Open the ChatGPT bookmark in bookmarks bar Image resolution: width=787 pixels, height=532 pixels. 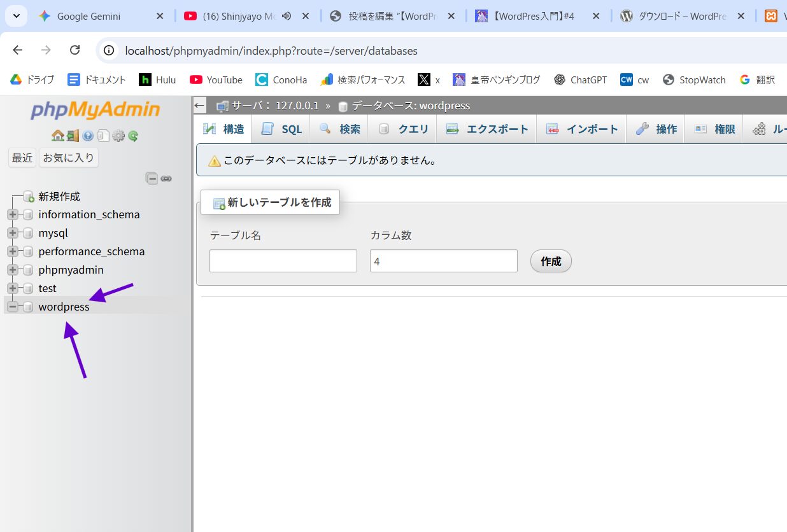(x=580, y=80)
